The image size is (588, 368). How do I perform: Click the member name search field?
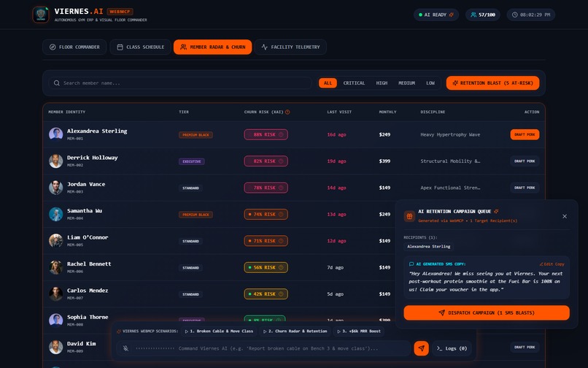pyautogui.click(x=180, y=83)
